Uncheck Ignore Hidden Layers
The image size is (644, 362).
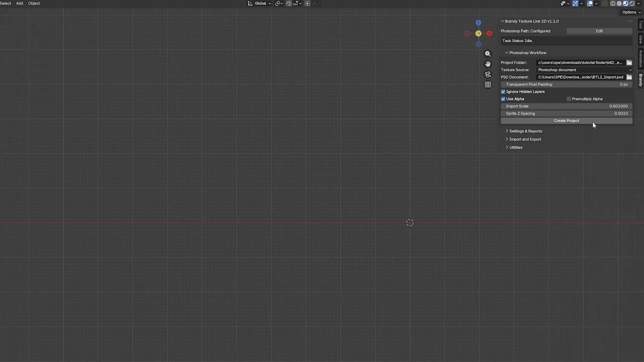pyautogui.click(x=503, y=92)
